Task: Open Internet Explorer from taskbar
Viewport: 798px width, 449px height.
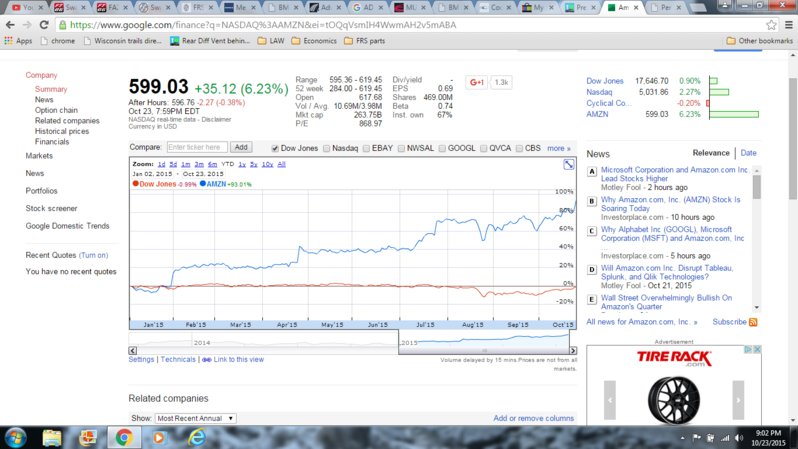Action: [197, 438]
